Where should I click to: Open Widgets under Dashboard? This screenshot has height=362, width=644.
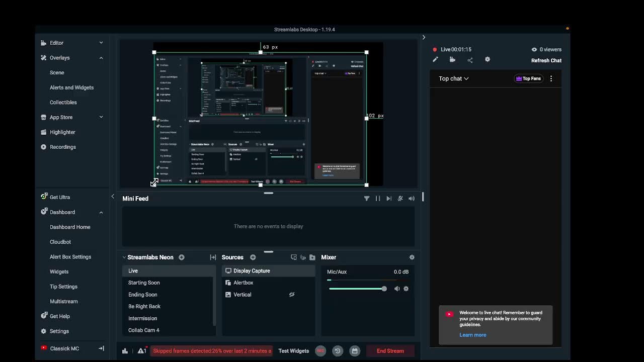point(59,271)
